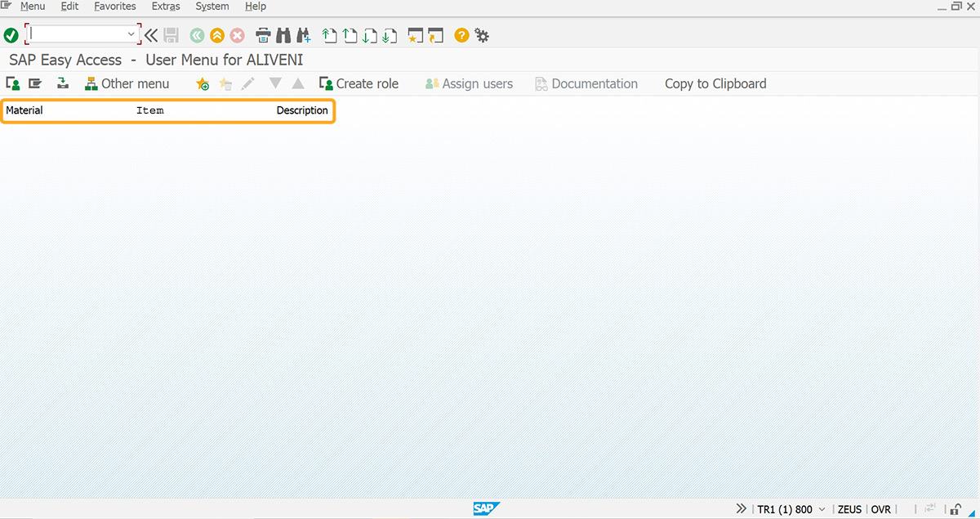Screen dimensions: 980x519
Task: Click the window system menu icon
Action: (7, 6)
